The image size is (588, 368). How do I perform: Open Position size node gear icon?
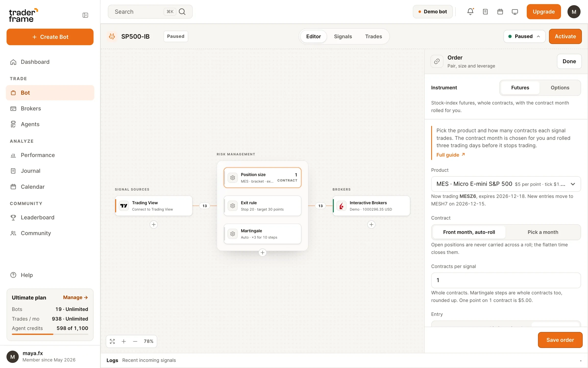(233, 178)
